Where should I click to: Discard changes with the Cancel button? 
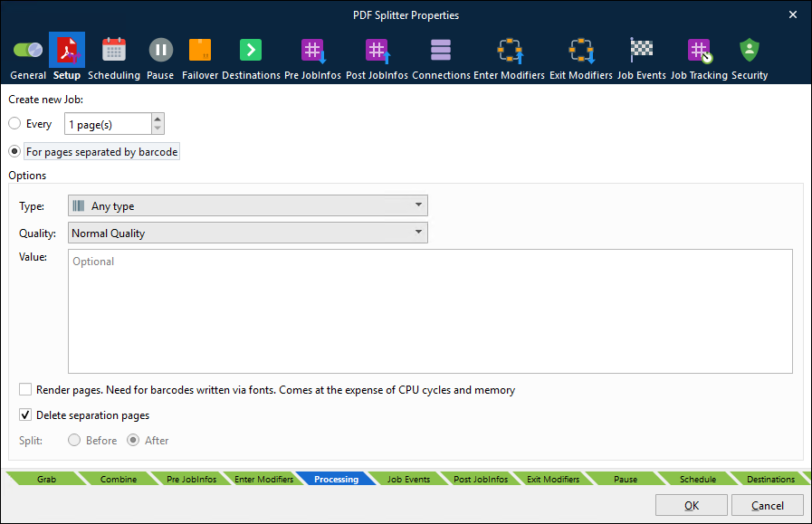click(768, 505)
